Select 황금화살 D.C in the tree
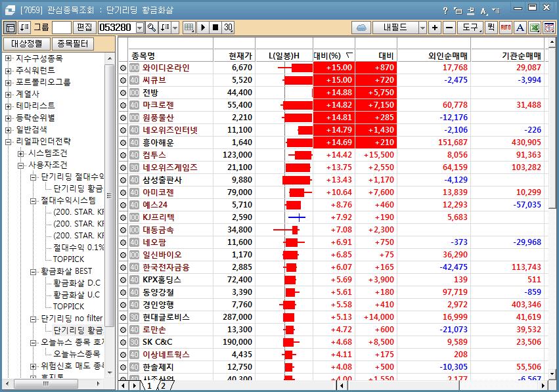This screenshot has height=392, width=559. pos(77,283)
